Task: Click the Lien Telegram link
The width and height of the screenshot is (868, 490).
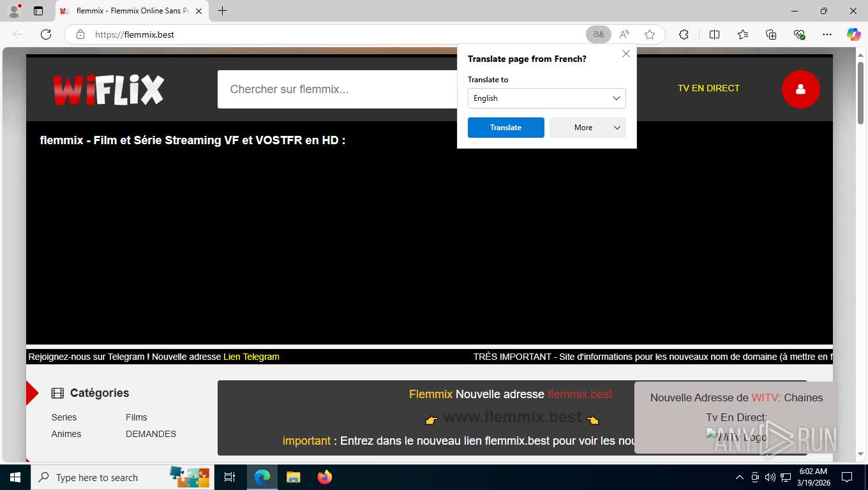Action: pos(251,357)
